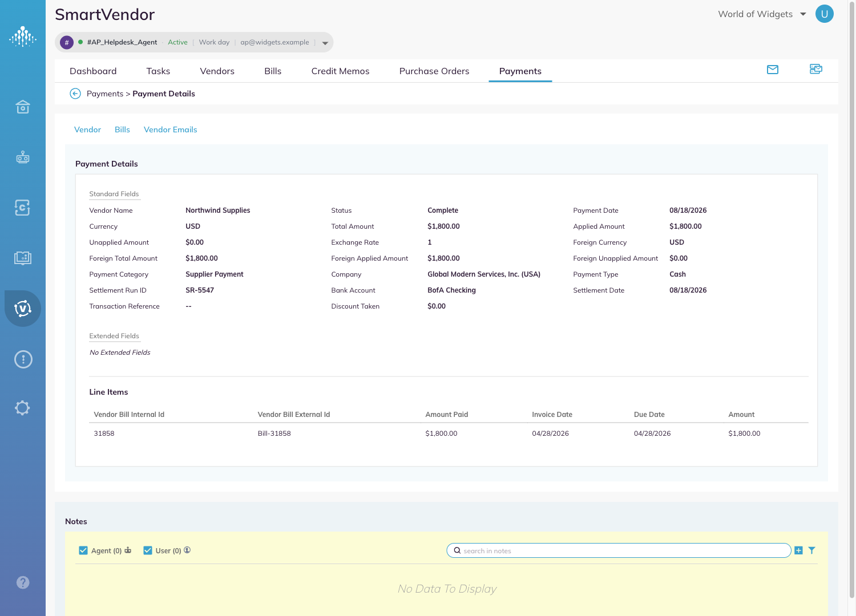Click the Amount Paid column header
This screenshot has height=616, width=856.
[x=447, y=415]
